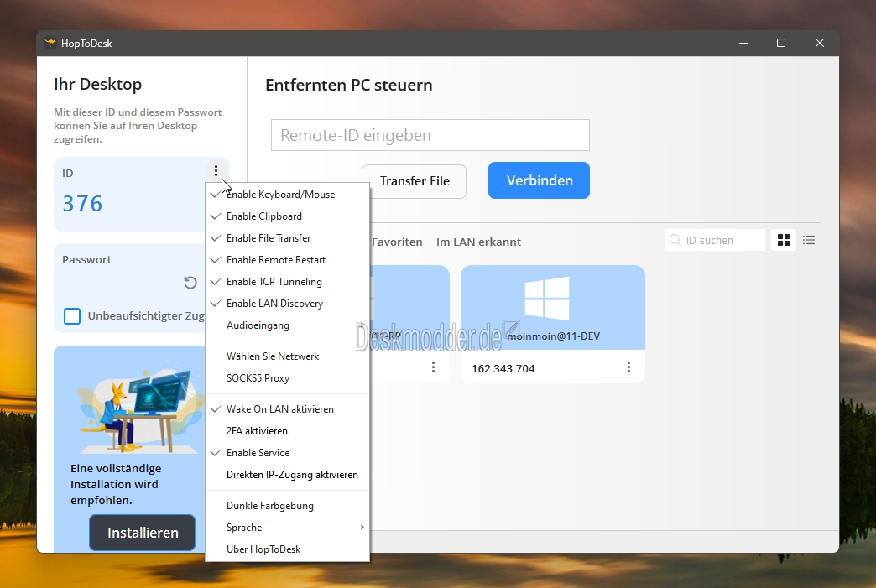The height and width of the screenshot is (588, 876).
Task: Click the Verbinden button
Action: [x=540, y=180]
